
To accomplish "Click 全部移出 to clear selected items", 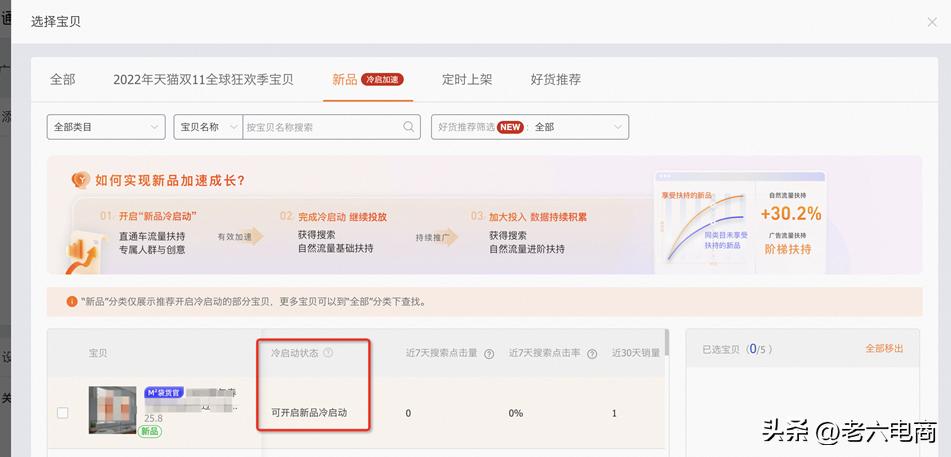I will coord(884,348).
